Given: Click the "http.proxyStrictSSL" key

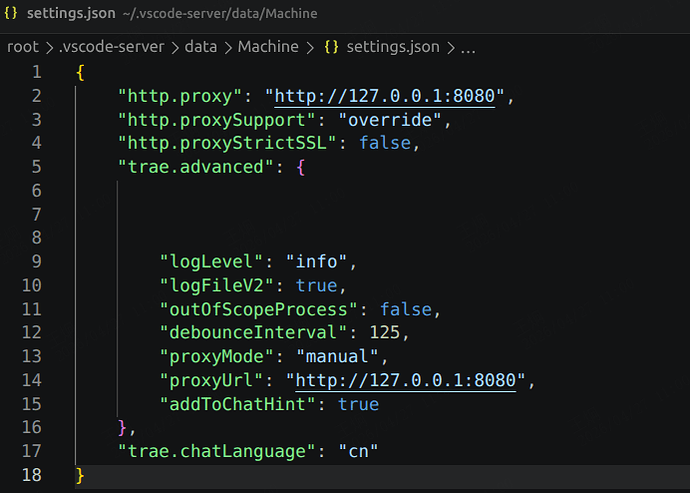Looking at the screenshot, I should 227,143.
